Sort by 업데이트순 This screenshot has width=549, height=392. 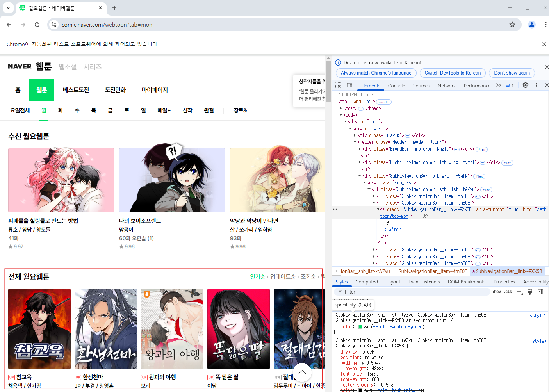(283, 276)
